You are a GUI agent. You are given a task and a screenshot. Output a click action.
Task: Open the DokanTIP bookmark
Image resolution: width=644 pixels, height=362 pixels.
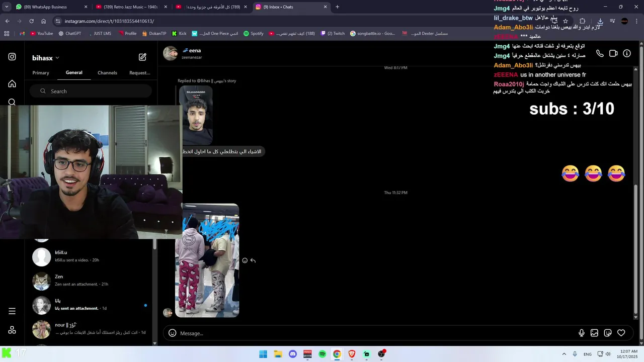pyautogui.click(x=154, y=34)
